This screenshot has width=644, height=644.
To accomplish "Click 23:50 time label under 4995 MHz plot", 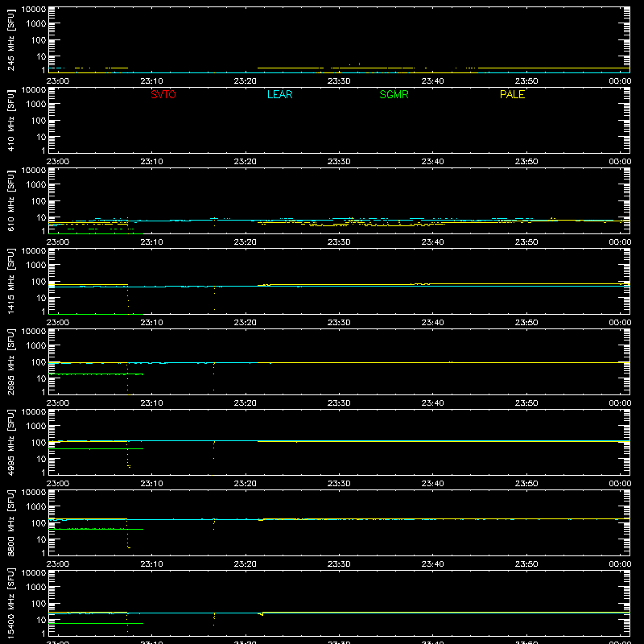I will coord(526,484).
